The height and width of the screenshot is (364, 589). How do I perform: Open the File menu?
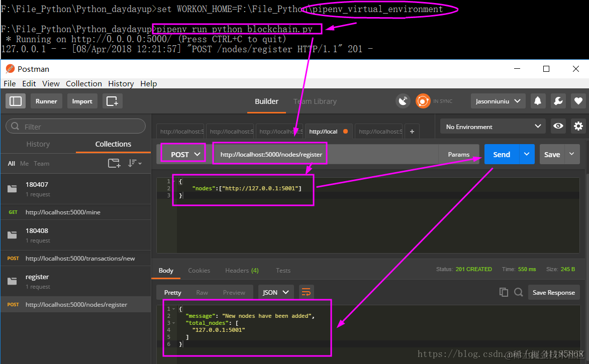[10, 83]
